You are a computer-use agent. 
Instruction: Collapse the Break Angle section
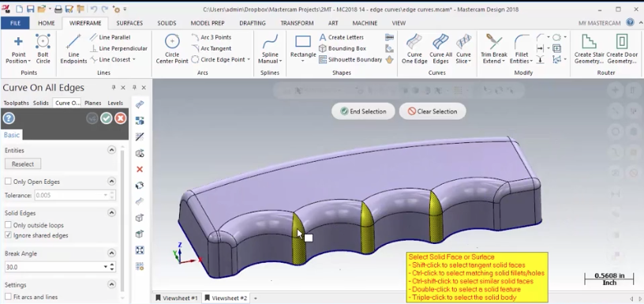tap(111, 253)
